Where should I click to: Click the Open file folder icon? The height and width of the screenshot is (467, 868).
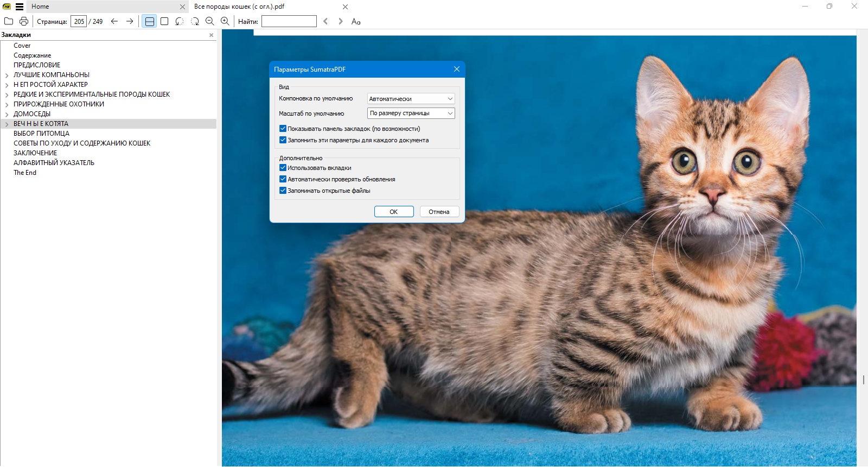[x=9, y=21]
